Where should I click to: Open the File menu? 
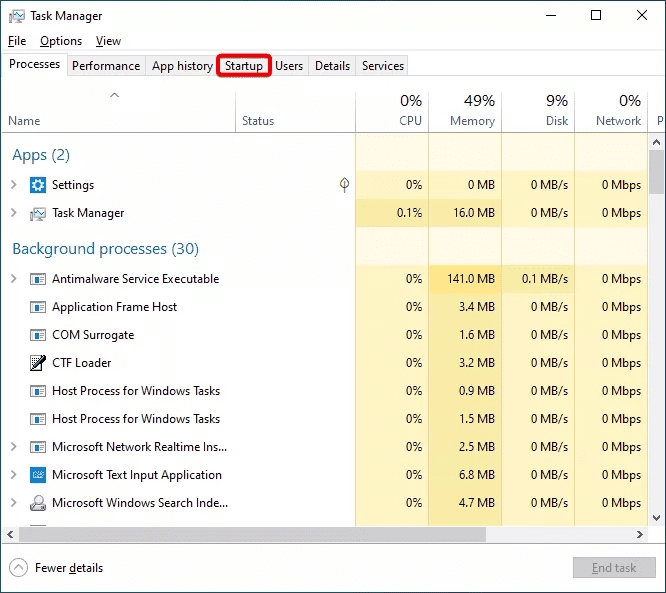pyautogui.click(x=17, y=41)
